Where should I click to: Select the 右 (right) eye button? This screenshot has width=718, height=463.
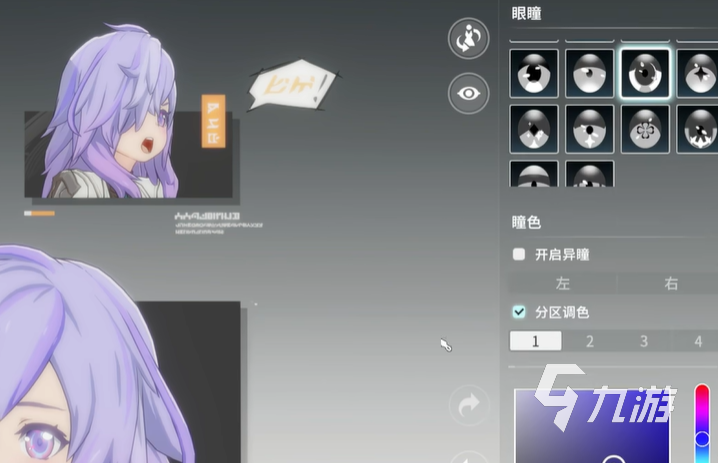coord(671,284)
